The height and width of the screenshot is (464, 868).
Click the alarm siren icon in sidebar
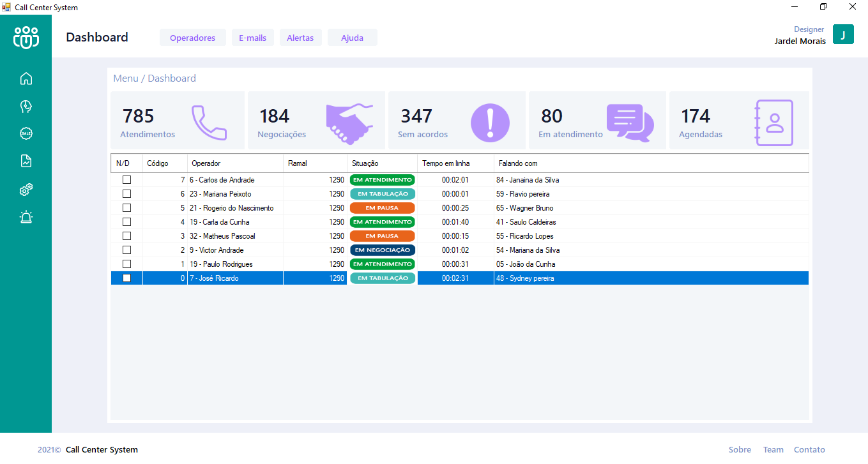(x=26, y=218)
